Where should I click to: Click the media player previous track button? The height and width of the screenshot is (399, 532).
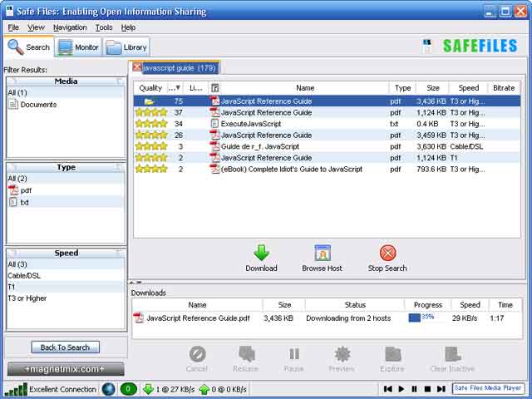388,389
